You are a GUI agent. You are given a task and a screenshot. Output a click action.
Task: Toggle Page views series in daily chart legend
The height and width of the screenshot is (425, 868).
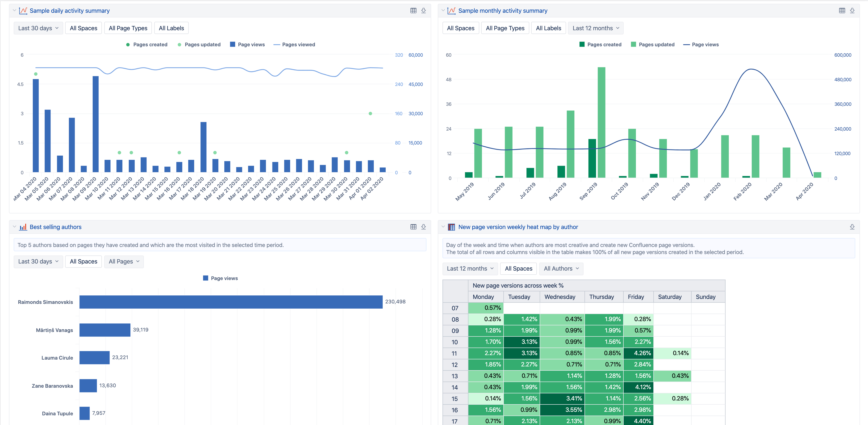[x=247, y=45]
